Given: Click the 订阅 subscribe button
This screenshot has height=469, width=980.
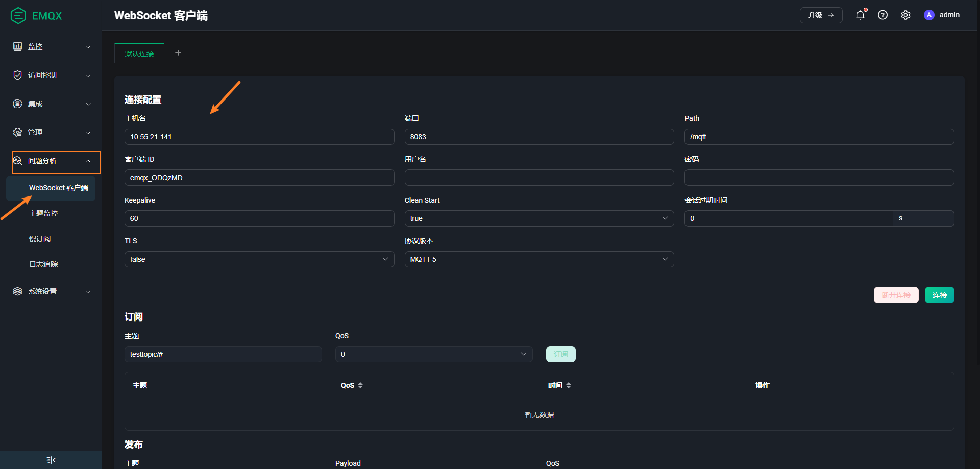Looking at the screenshot, I should (560, 354).
